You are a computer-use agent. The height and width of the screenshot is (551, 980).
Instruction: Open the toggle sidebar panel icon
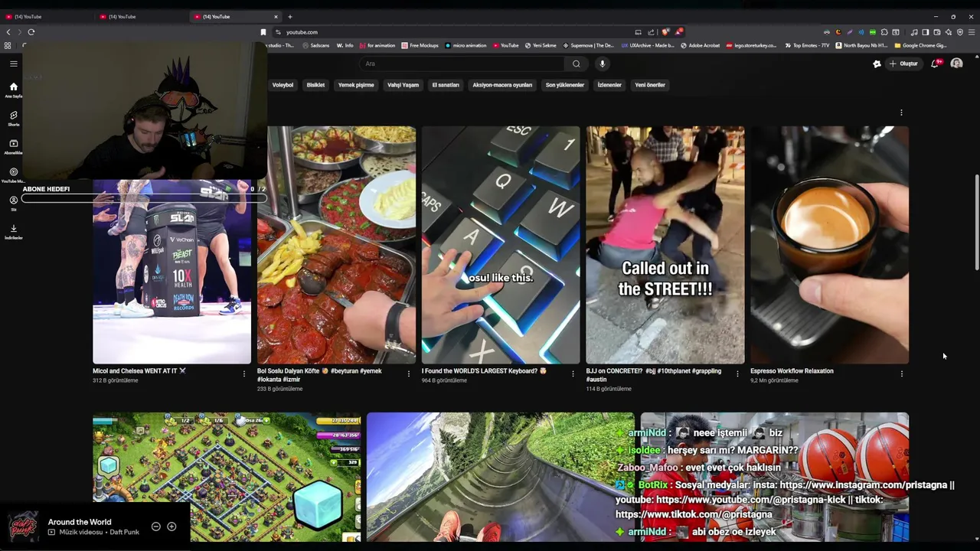coord(925,32)
